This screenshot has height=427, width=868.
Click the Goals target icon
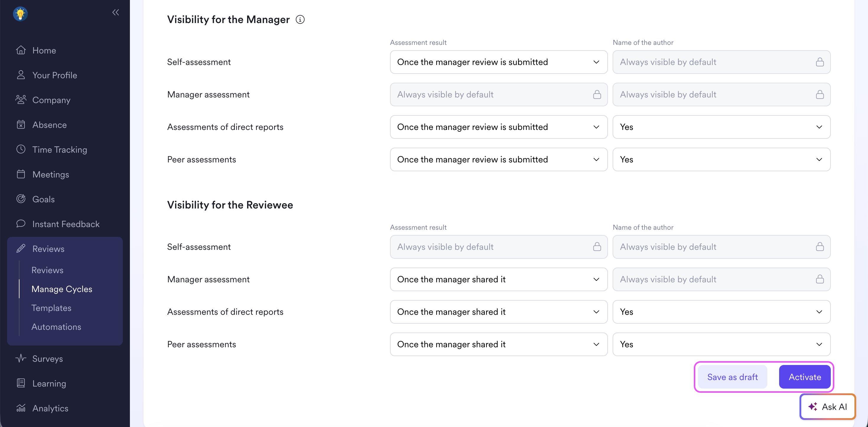[21, 199]
